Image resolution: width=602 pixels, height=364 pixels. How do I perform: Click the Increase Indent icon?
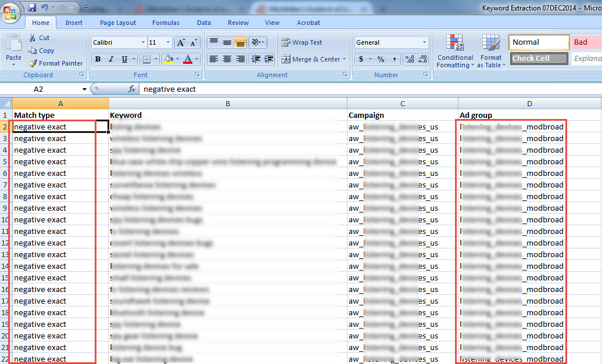coord(268,59)
